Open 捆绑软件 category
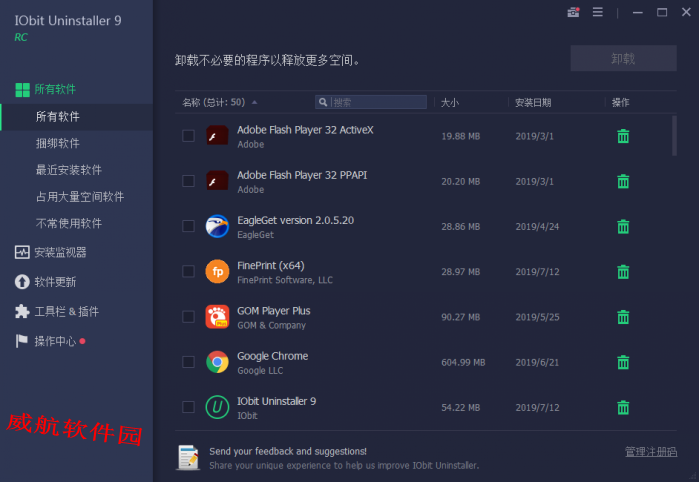The height and width of the screenshot is (482, 699). click(58, 143)
